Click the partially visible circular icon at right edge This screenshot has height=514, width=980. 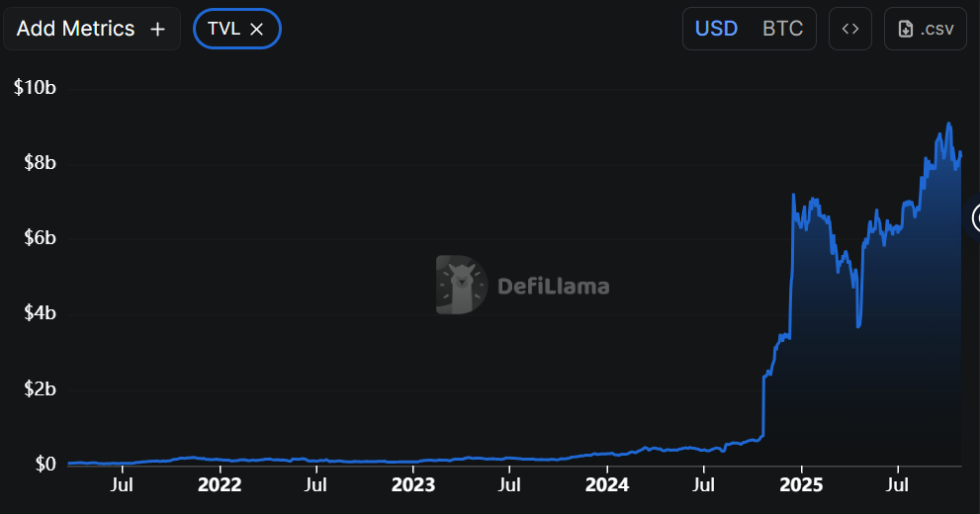975,217
